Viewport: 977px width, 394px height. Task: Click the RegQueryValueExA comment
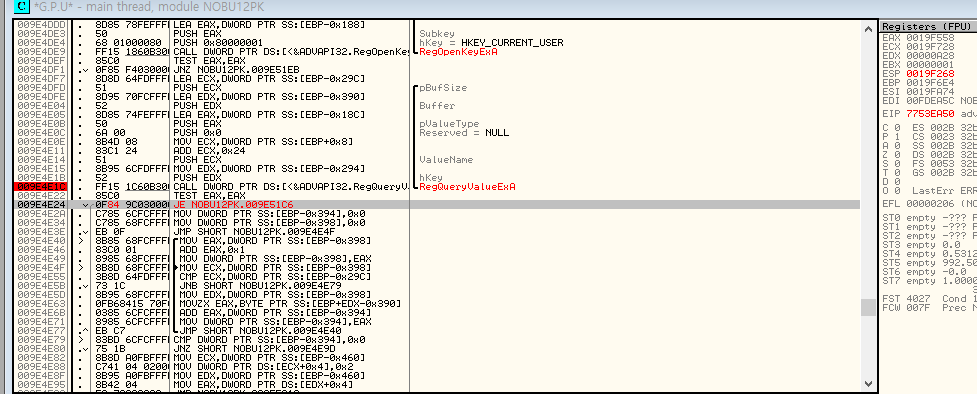pyautogui.click(x=467, y=187)
